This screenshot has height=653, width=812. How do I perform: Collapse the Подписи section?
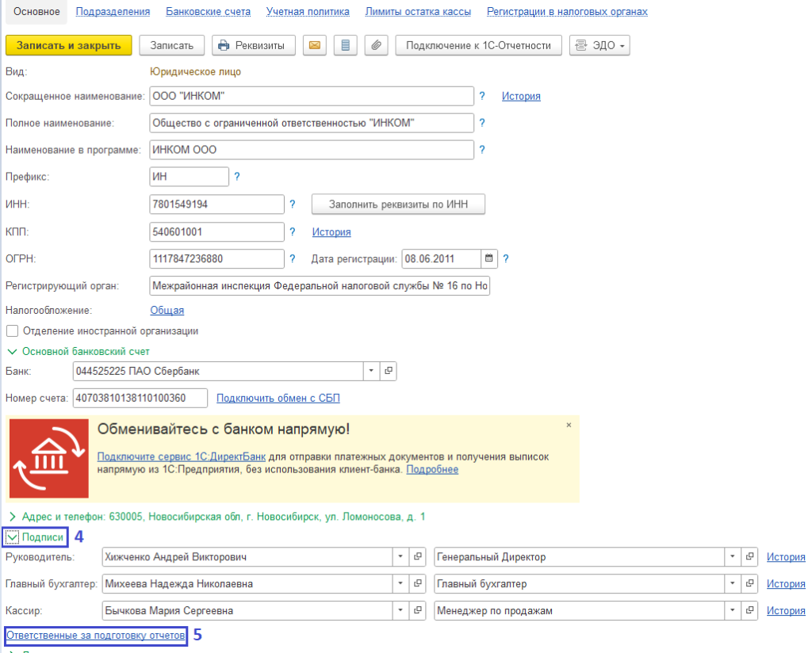pos(12,537)
